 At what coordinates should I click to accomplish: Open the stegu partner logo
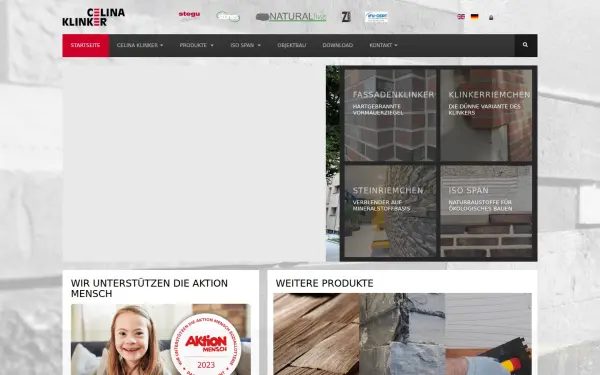pos(189,15)
